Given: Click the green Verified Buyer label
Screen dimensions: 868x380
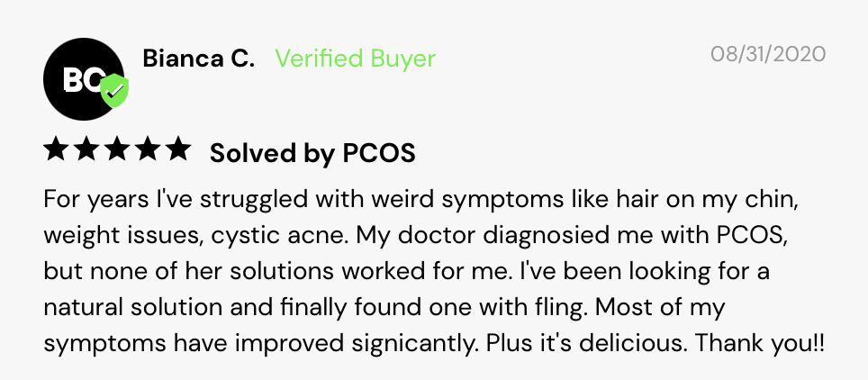Looking at the screenshot, I should tap(355, 59).
